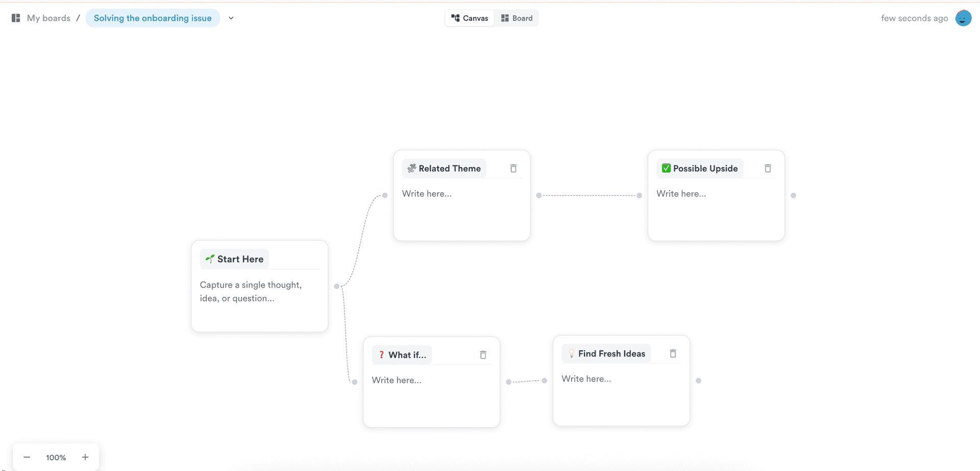Select the Solving the onboarding issue title
Screen dimensions: 980x471
153,18
